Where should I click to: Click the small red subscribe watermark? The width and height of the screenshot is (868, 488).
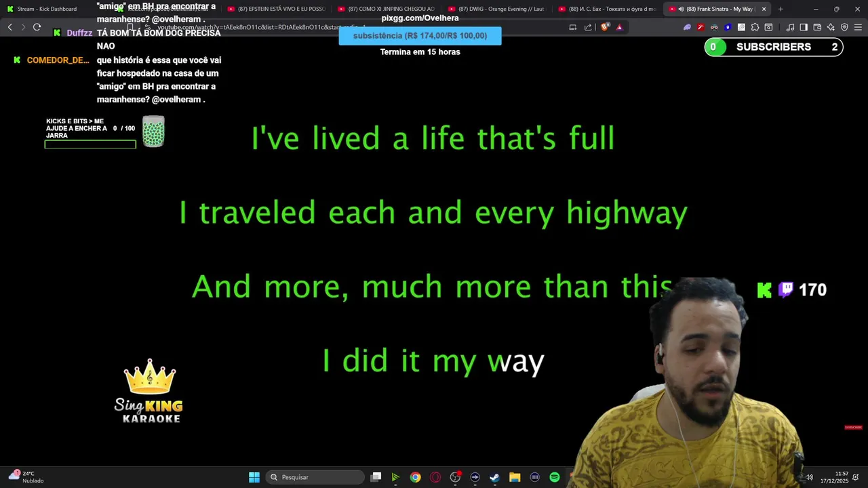pos(853,427)
